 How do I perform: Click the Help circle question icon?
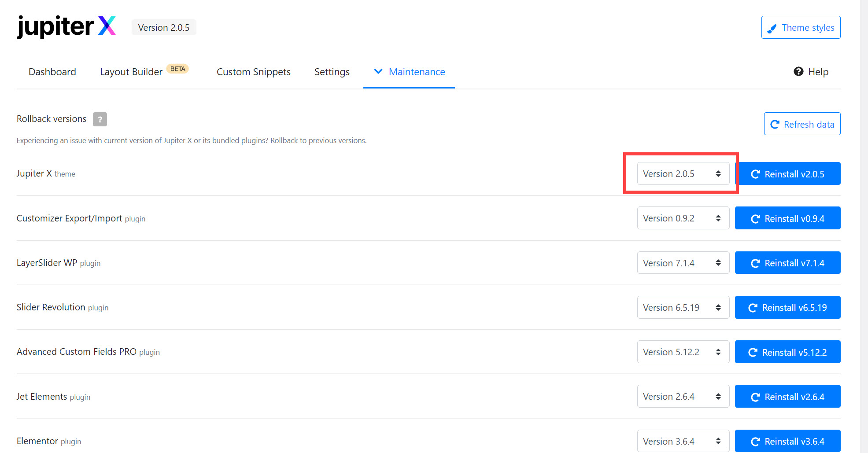pyautogui.click(x=798, y=71)
